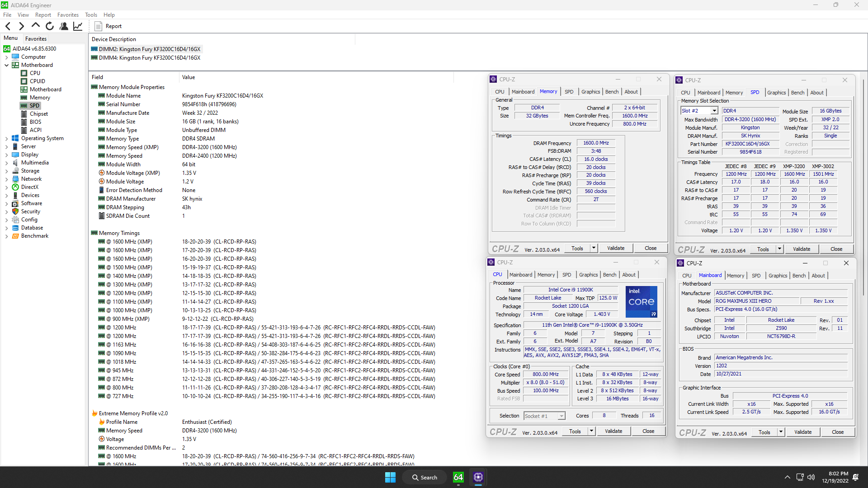Select CPU under the Motherboard tree
Screen dimensions: 868x488
35,73
